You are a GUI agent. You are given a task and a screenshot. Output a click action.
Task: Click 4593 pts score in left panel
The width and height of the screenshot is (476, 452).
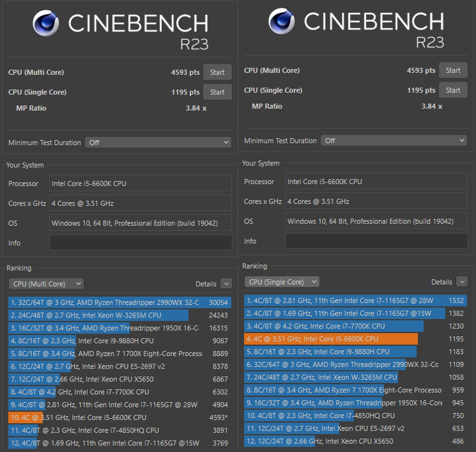[185, 72]
